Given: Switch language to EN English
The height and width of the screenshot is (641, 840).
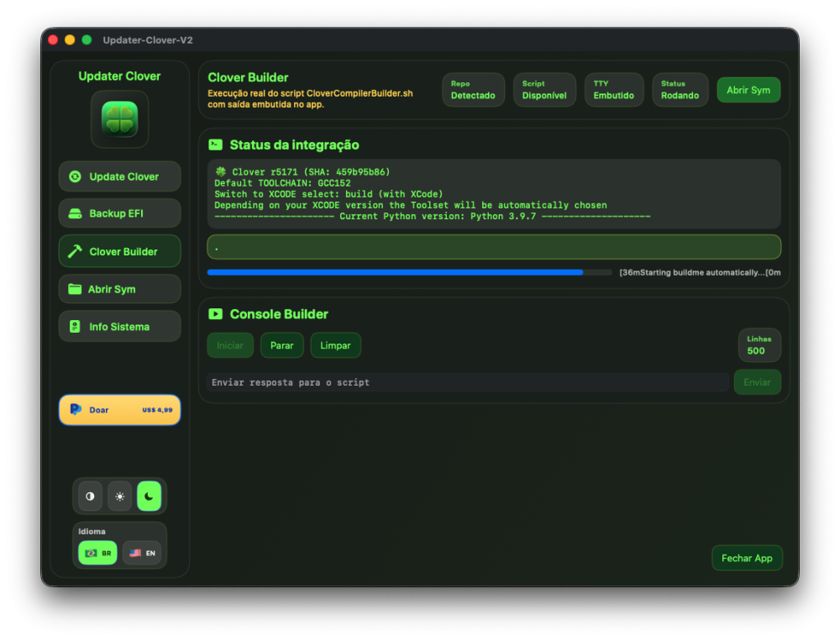Looking at the screenshot, I should point(142,553).
